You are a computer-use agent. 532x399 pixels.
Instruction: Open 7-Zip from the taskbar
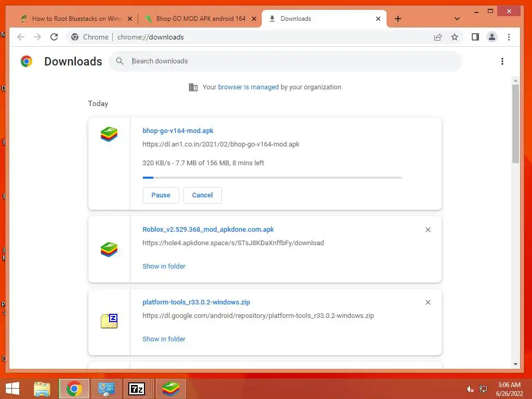(x=137, y=389)
